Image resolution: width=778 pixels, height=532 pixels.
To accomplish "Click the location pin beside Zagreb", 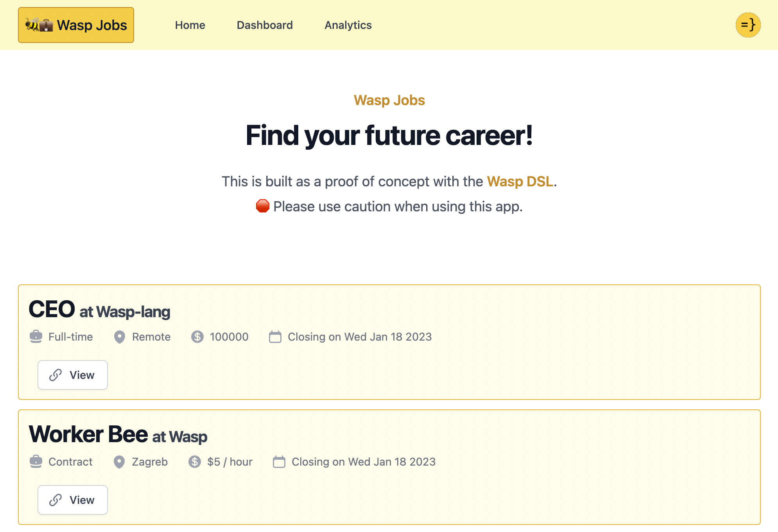I will pyautogui.click(x=119, y=462).
